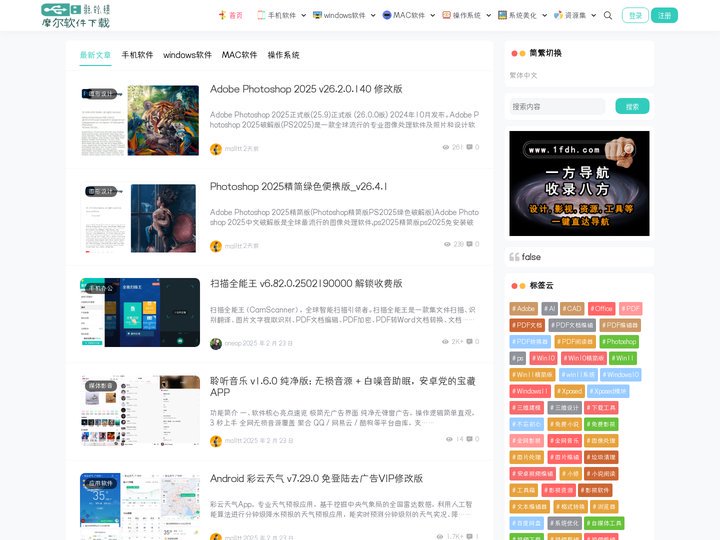The height and width of the screenshot is (540, 720).
Task: Open article 扫描全能王 v6.82.0 解锁收费版
Action: [x=306, y=284]
